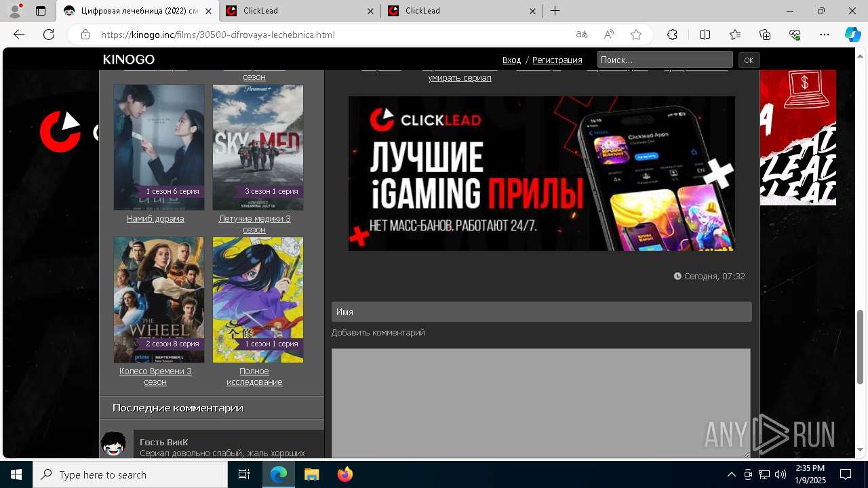Launch Firefox from the taskbar
Image resolution: width=868 pixels, height=488 pixels.
tap(344, 474)
